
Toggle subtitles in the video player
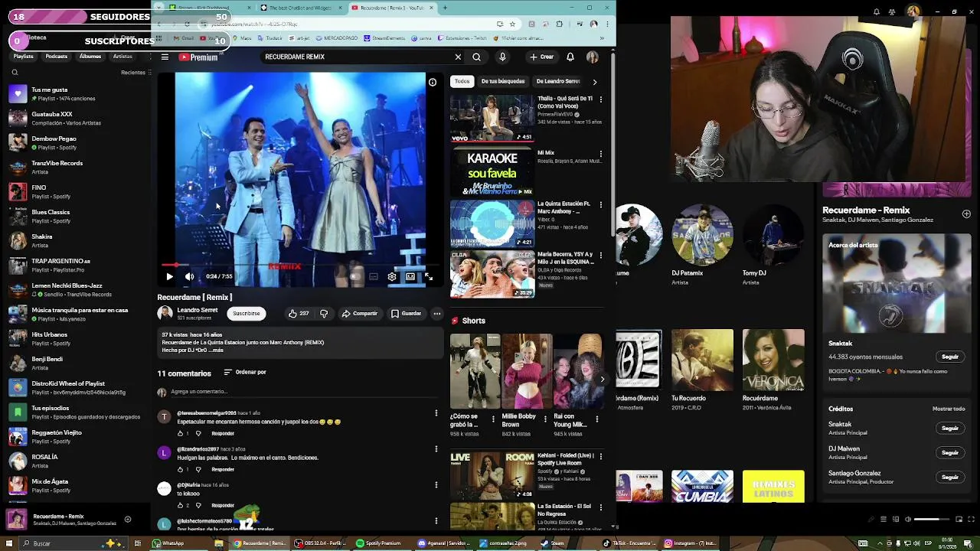tap(373, 276)
